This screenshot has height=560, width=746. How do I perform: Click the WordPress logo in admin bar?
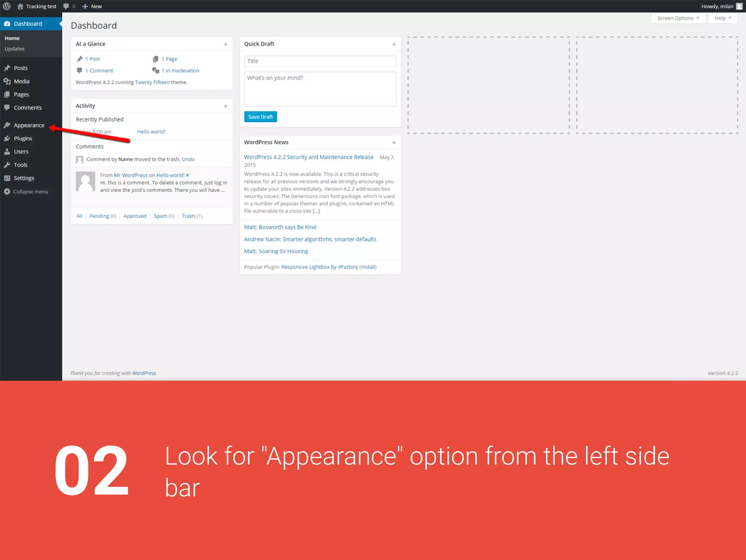pyautogui.click(x=7, y=6)
